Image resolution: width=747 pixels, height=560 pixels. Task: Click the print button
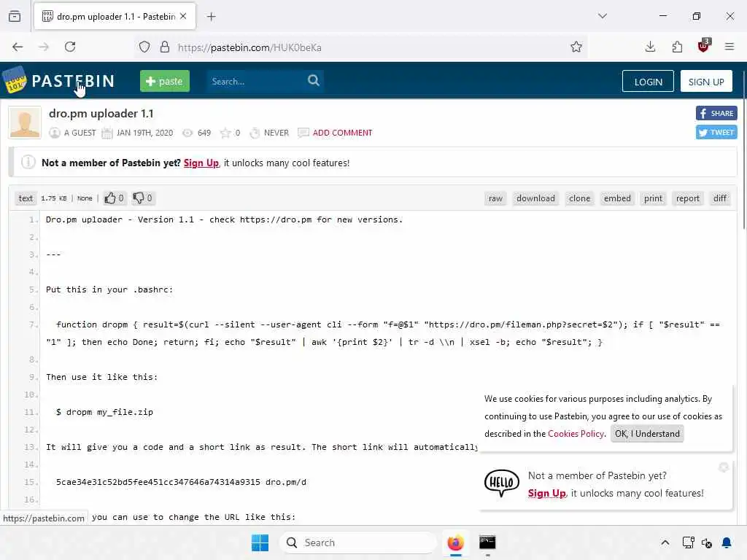pyautogui.click(x=653, y=198)
